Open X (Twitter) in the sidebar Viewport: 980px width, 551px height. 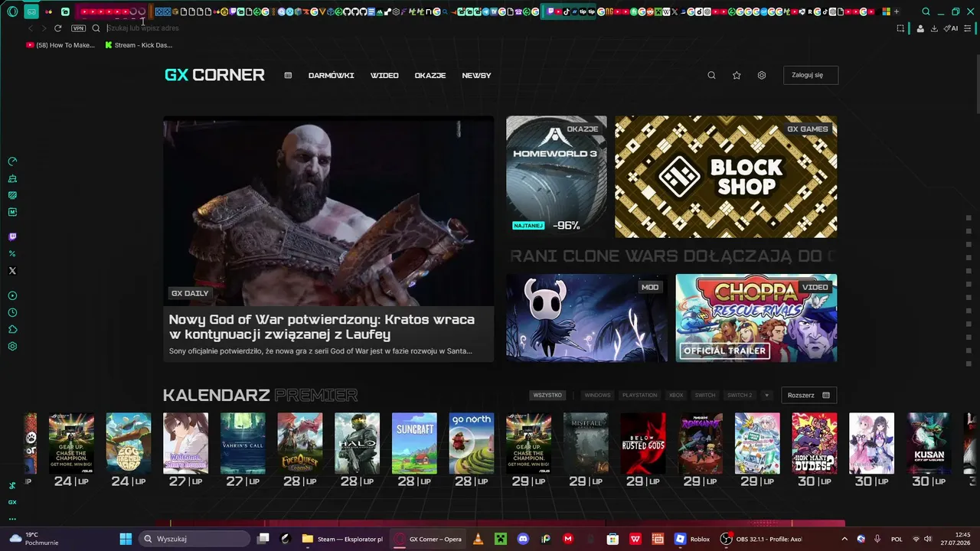[12, 271]
